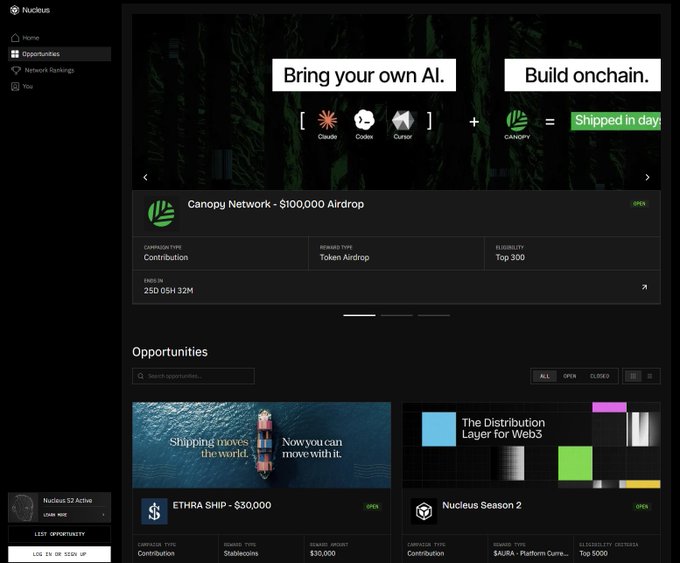Image resolution: width=680 pixels, height=563 pixels.
Task: Open Nucleus Season 2 title
Action: 481,505
